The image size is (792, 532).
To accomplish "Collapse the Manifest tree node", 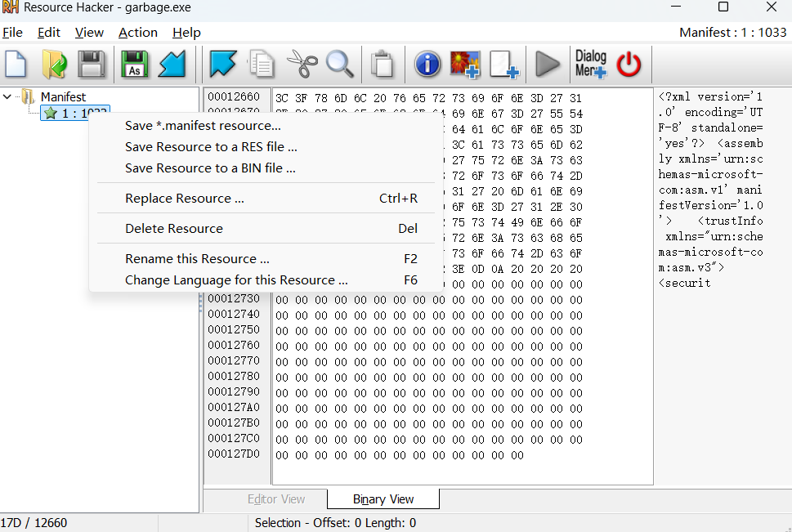I will point(7,96).
